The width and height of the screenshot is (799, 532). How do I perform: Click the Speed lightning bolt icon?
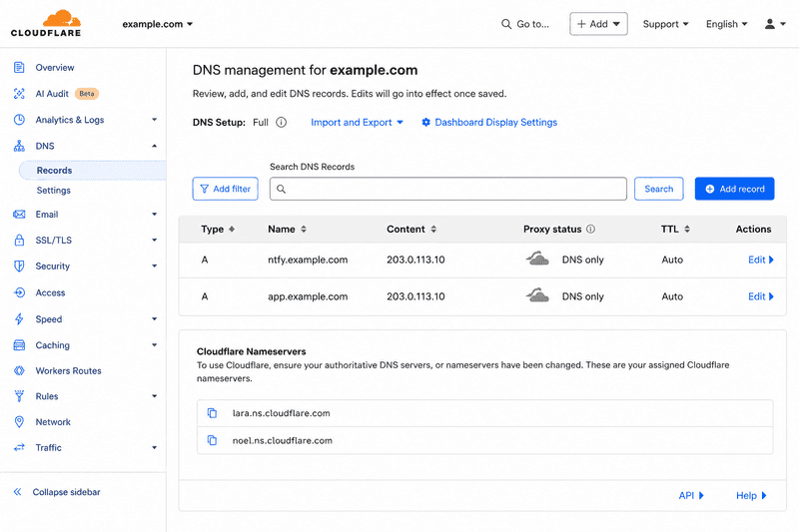pos(19,319)
